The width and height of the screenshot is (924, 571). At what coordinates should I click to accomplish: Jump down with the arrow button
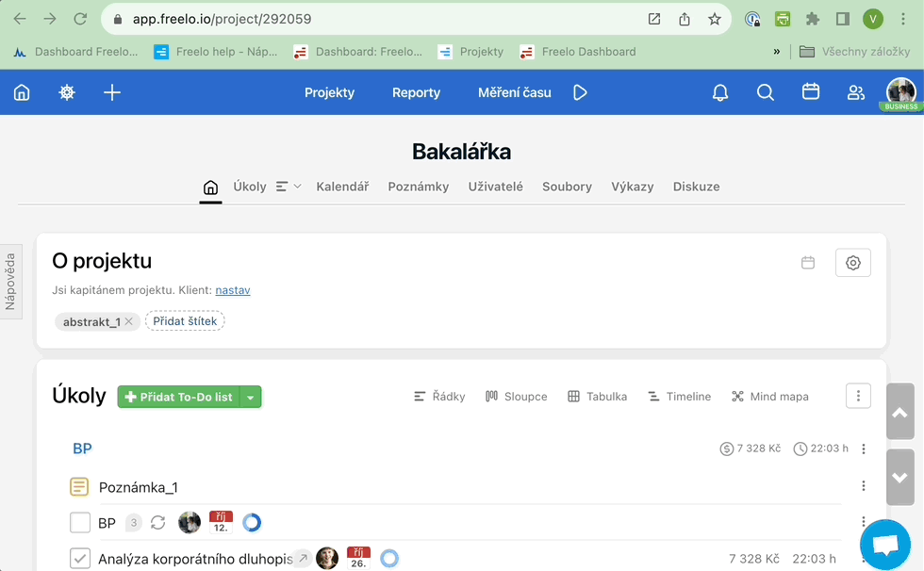pyautogui.click(x=899, y=477)
